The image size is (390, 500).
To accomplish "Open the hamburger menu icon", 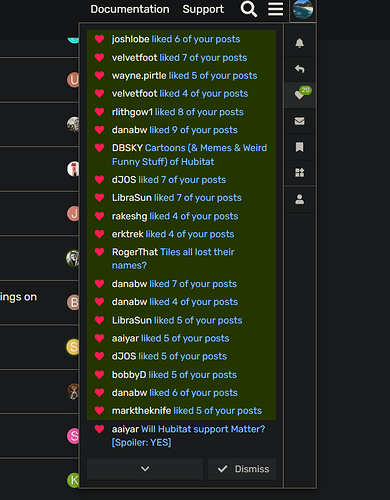I will click(275, 9).
